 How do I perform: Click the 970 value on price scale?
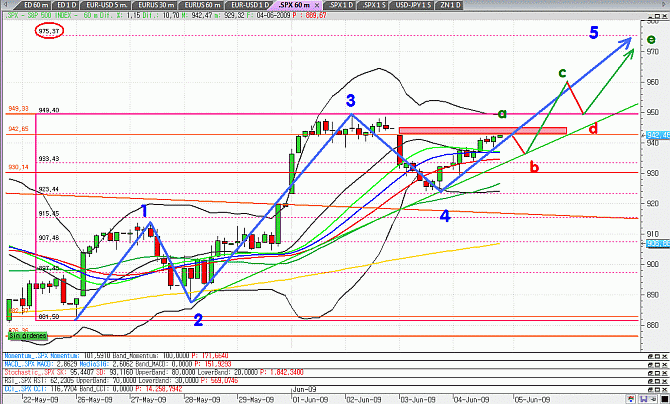coord(652,51)
